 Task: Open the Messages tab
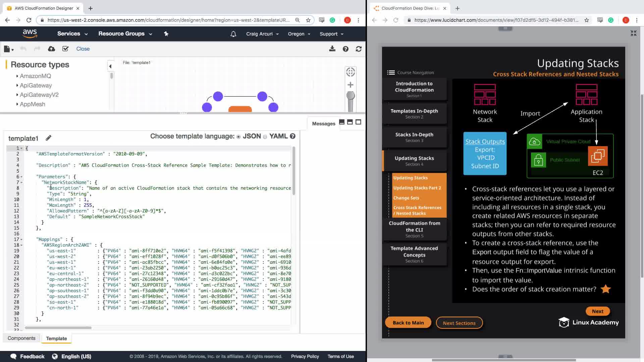323,124
